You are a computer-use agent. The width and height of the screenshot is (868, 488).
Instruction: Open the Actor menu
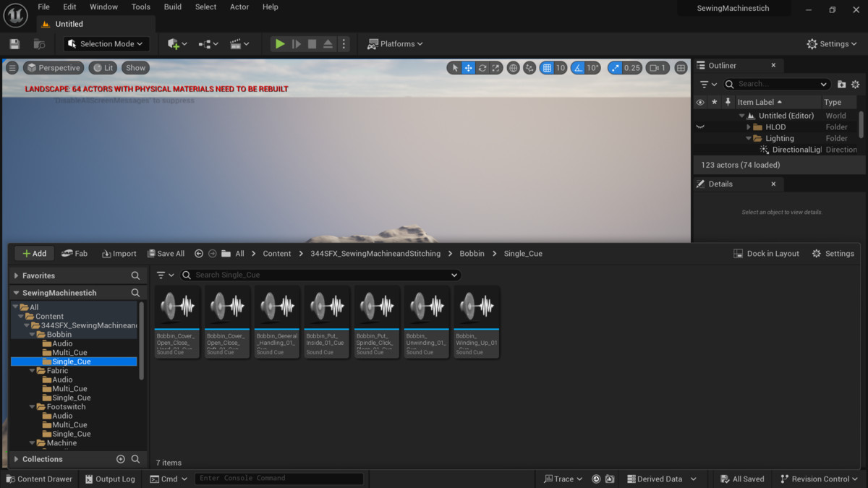[239, 7]
